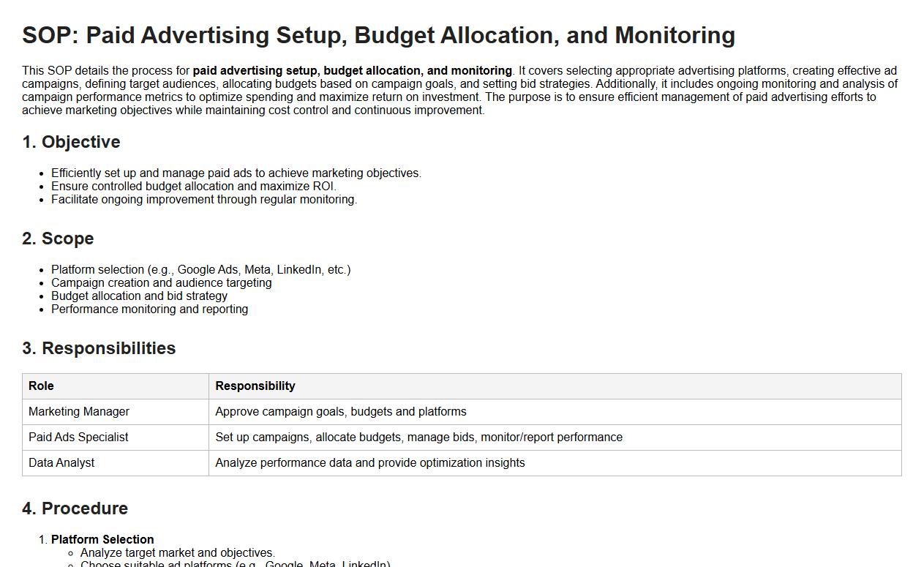Click the "4. Procedure" heading
The width and height of the screenshot is (924, 567).
click(x=75, y=508)
